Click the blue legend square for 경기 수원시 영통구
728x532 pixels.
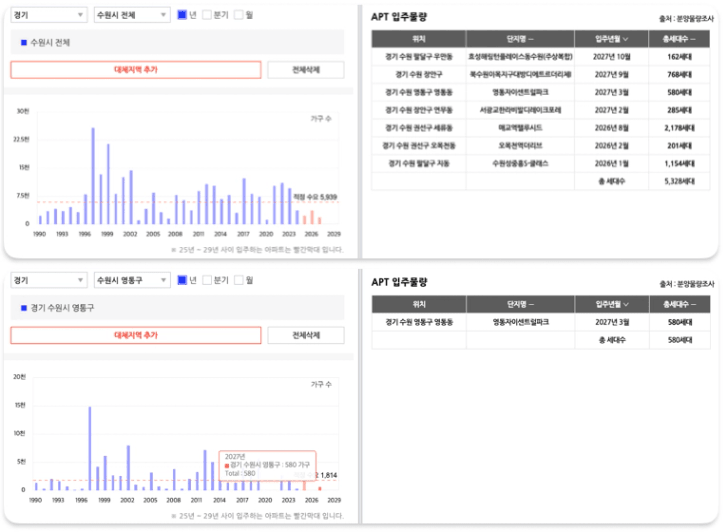pyautogui.click(x=24, y=308)
